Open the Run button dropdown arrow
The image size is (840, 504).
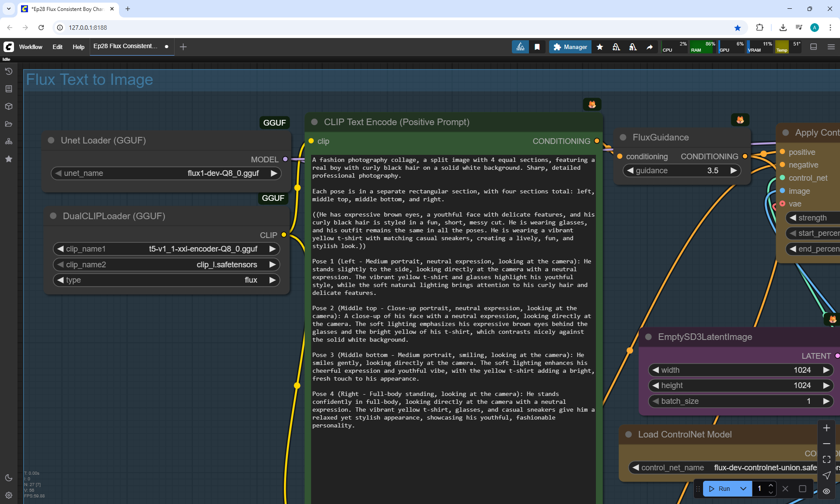tap(743, 489)
